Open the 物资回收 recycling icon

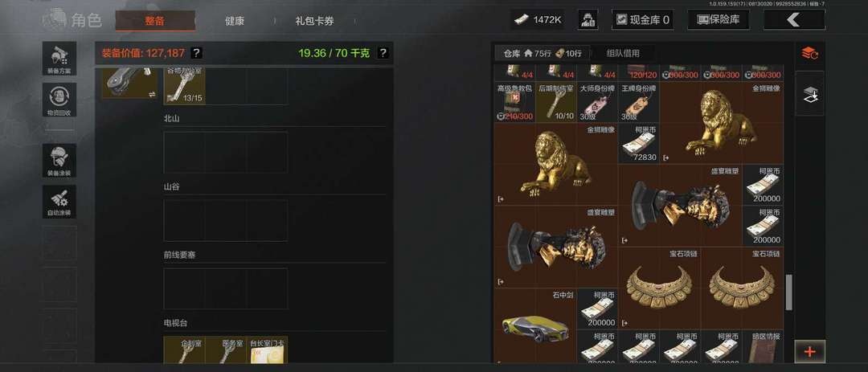point(59,100)
